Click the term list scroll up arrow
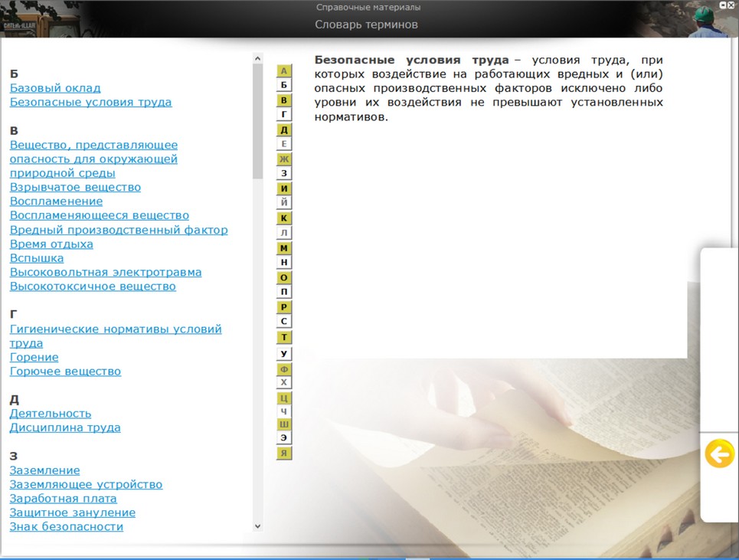Screen dimensions: 739x560 pos(257,57)
